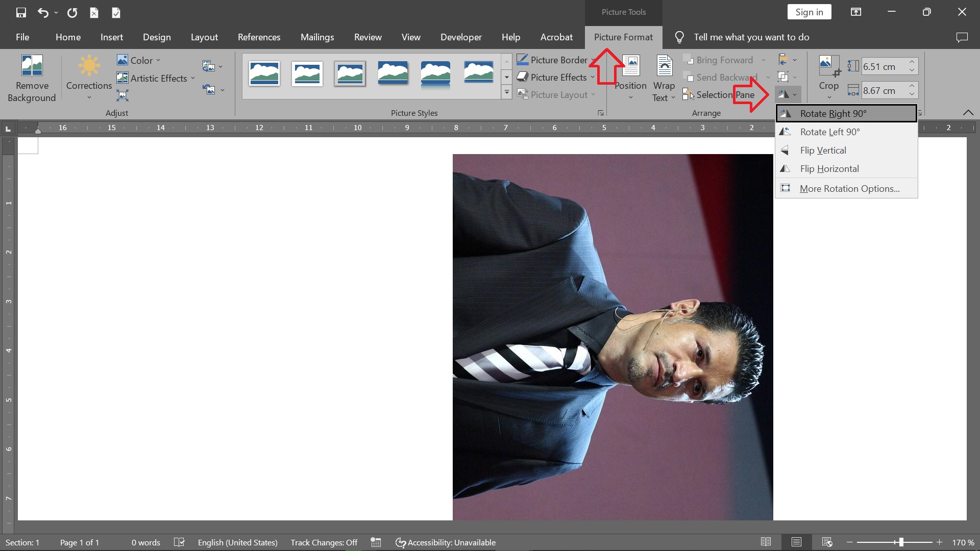Click the ruler tab selector icon
Screen dimensions: 980x551
point(8,129)
